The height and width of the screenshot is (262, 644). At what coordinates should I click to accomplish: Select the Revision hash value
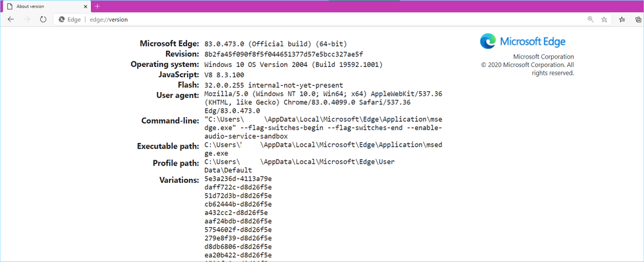[284, 54]
